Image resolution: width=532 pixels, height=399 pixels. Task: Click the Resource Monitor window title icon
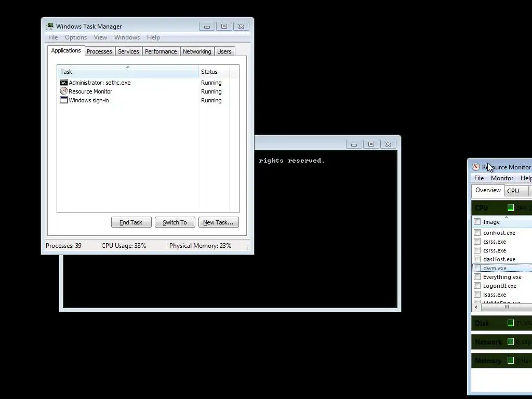[476, 167]
